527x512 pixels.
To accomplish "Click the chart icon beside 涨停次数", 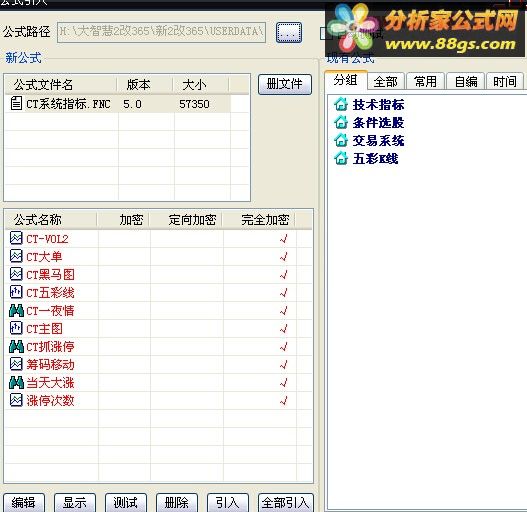I will pyautogui.click(x=16, y=400).
